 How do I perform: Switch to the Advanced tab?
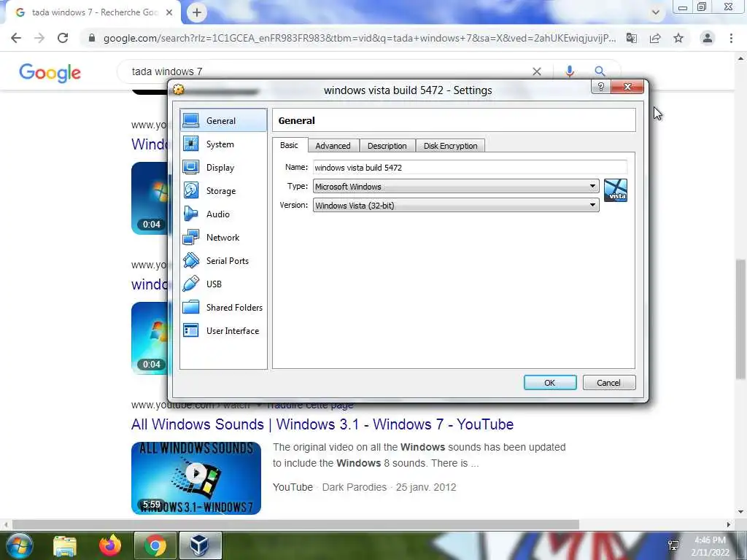coord(333,146)
